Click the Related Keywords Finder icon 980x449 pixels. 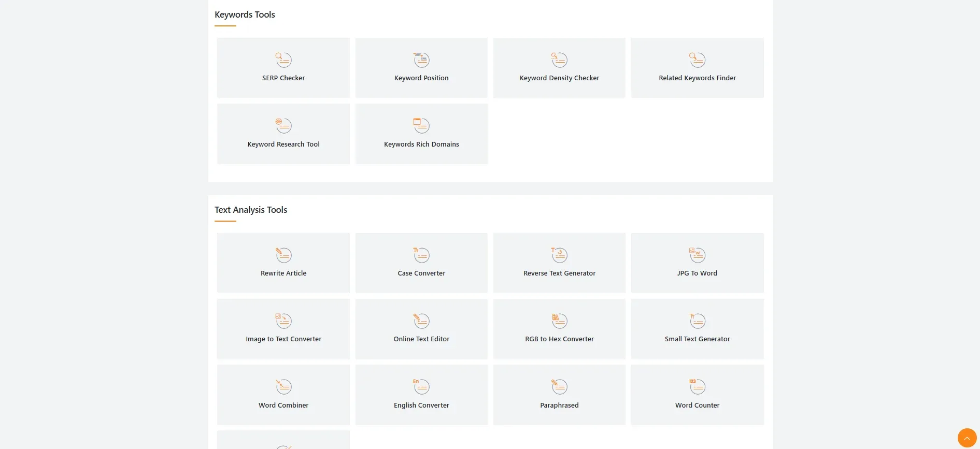coord(697,60)
